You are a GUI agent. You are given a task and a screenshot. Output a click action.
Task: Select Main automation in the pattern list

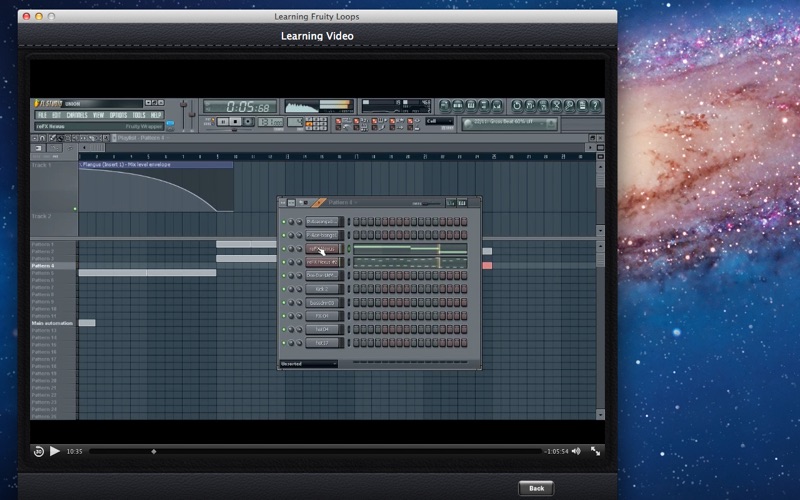(x=52, y=323)
